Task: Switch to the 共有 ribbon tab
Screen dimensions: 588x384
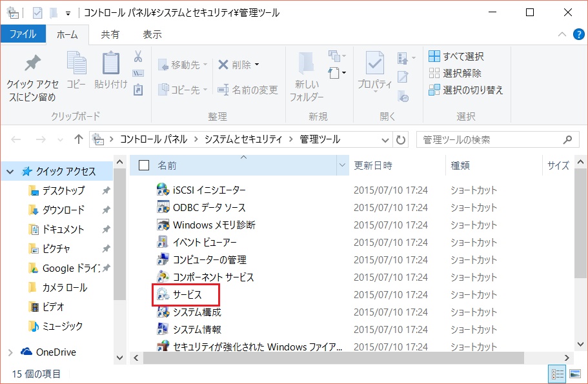Action: (110, 34)
